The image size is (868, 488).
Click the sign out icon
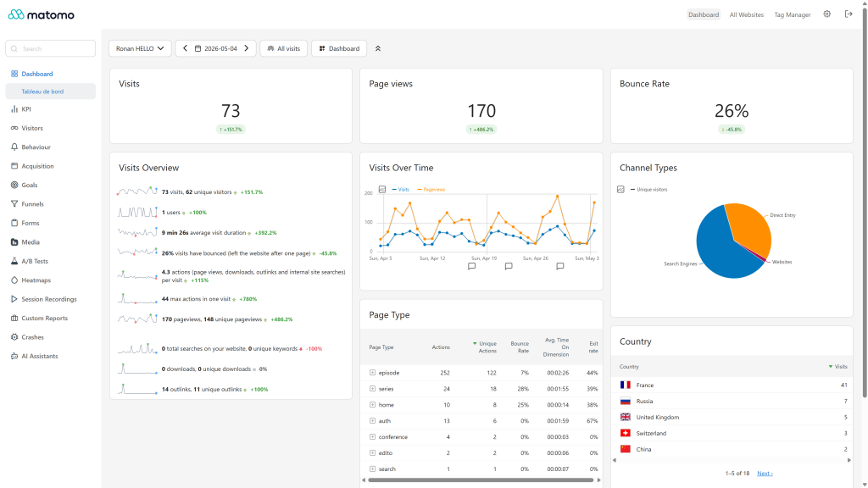tap(849, 14)
